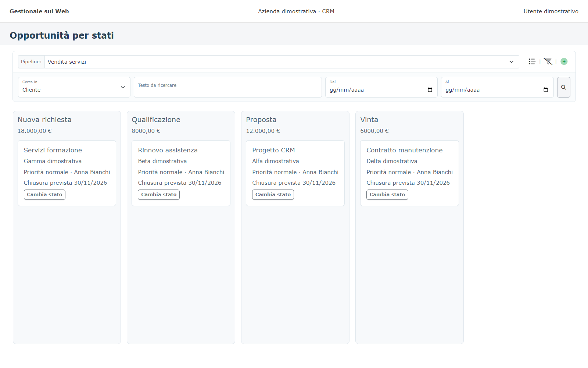Click Azienda dimostrativa · CRM header
588x368 pixels.
[x=296, y=11]
